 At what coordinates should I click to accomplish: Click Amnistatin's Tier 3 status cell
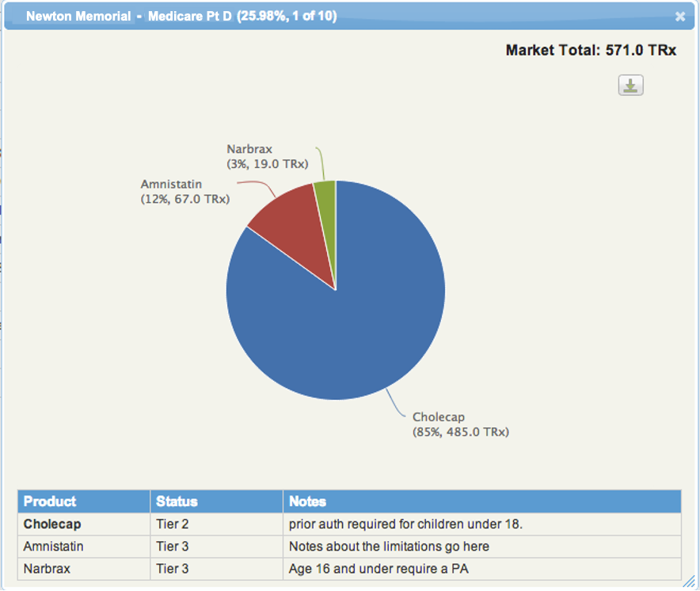click(173, 547)
